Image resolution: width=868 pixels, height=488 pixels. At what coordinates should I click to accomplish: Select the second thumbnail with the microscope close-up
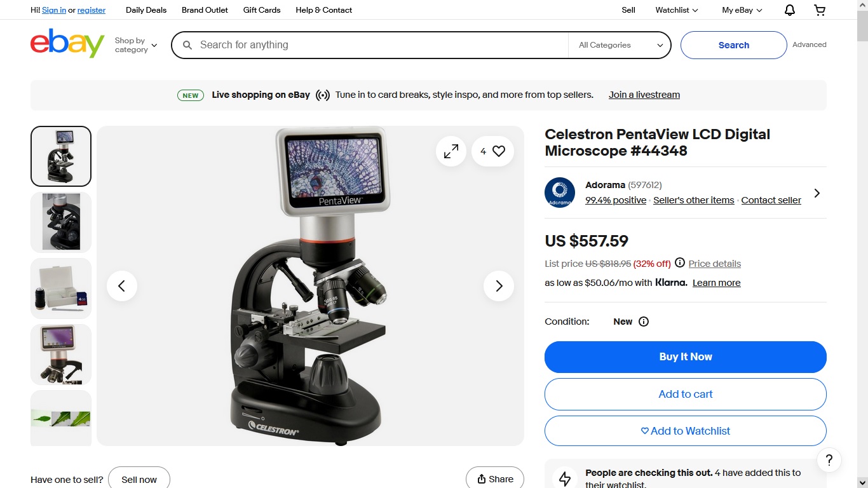[61, 222]
